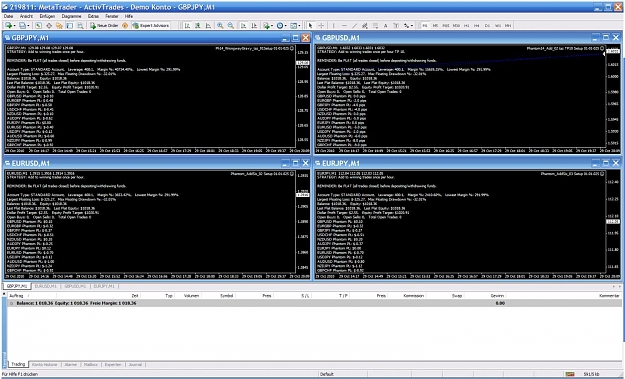
Task: Select the H1 timeframe button
Action: pyautogui.click(x=466, y=26)
